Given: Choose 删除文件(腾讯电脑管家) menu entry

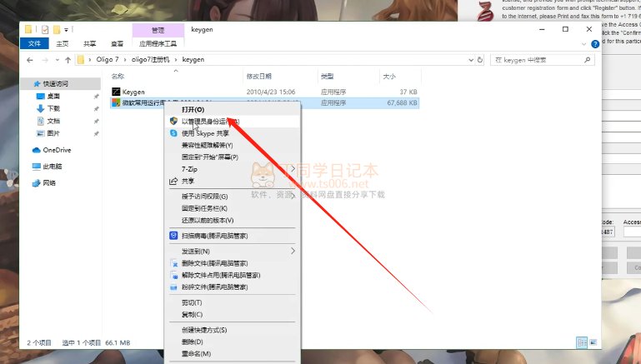Looking at the screenshot, I should [233, 263].
